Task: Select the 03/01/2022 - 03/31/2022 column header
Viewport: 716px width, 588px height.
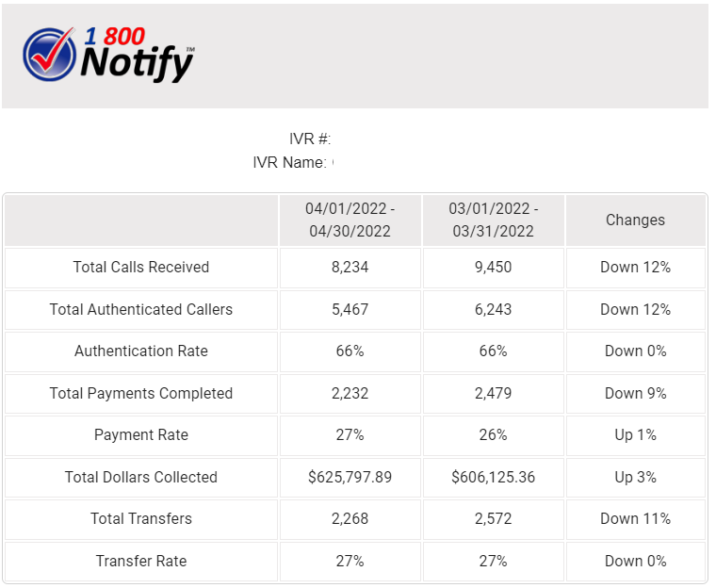Action: [493, 220]
